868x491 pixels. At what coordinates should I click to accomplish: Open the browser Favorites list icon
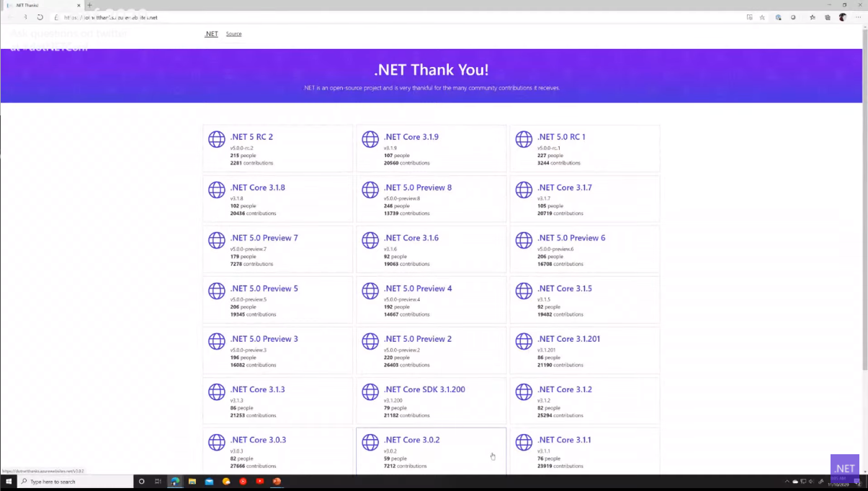813,17
